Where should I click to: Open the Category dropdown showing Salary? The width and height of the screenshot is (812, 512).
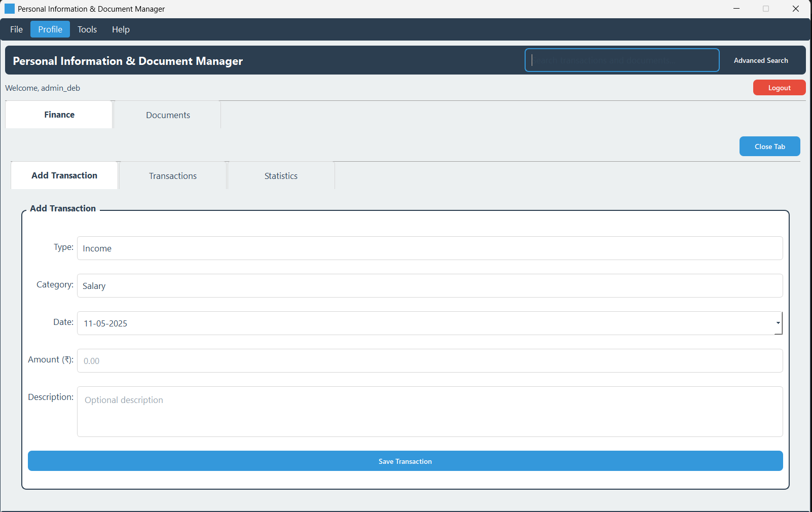click(430, 286)
